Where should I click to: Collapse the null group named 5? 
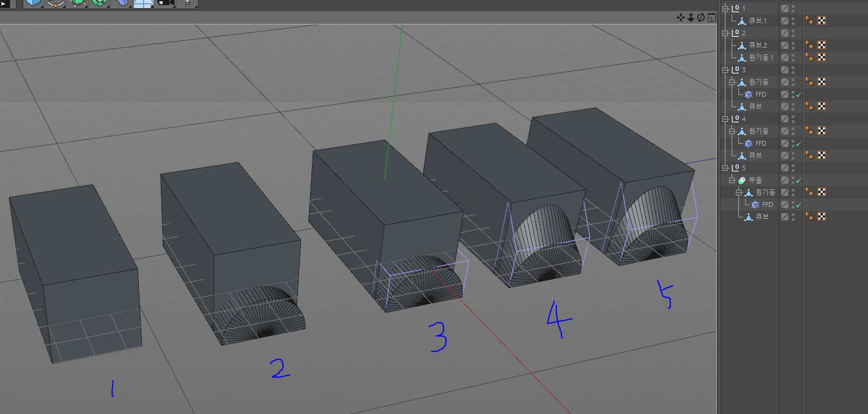pos(726,168)
